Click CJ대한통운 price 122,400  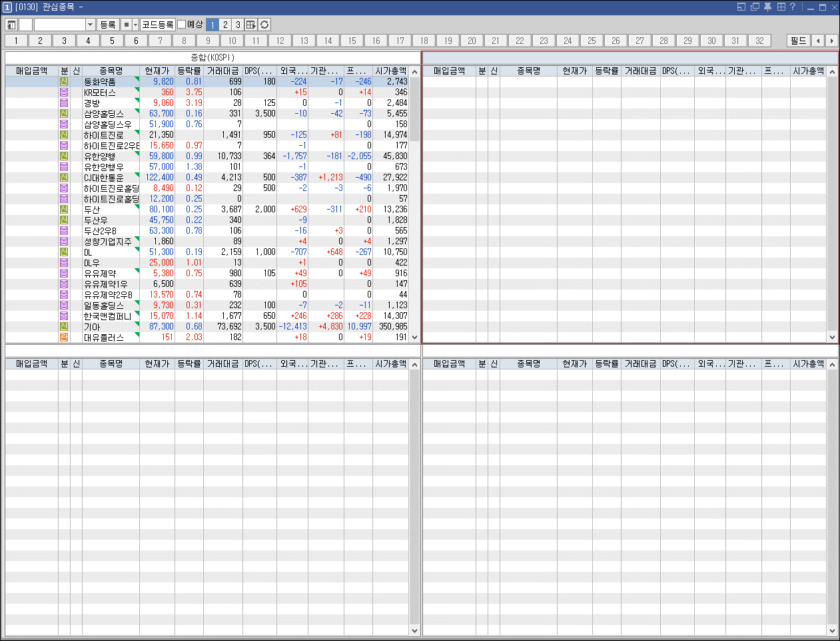click(x=160, y=177)
